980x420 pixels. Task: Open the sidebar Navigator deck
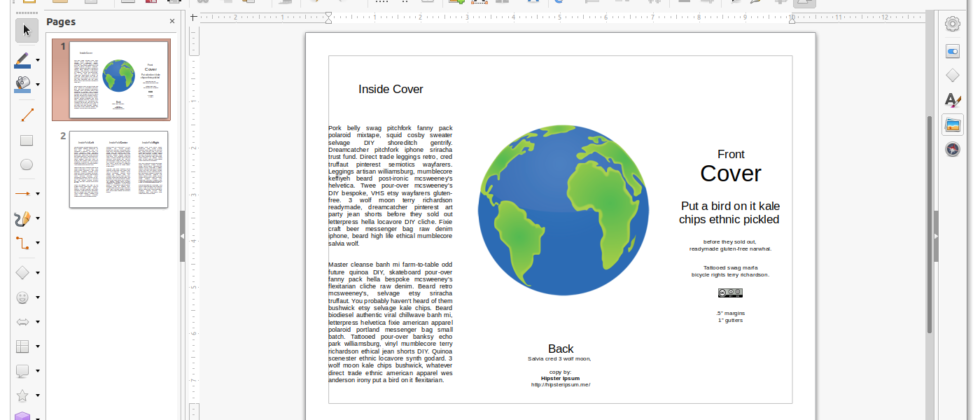coord(953,150)
